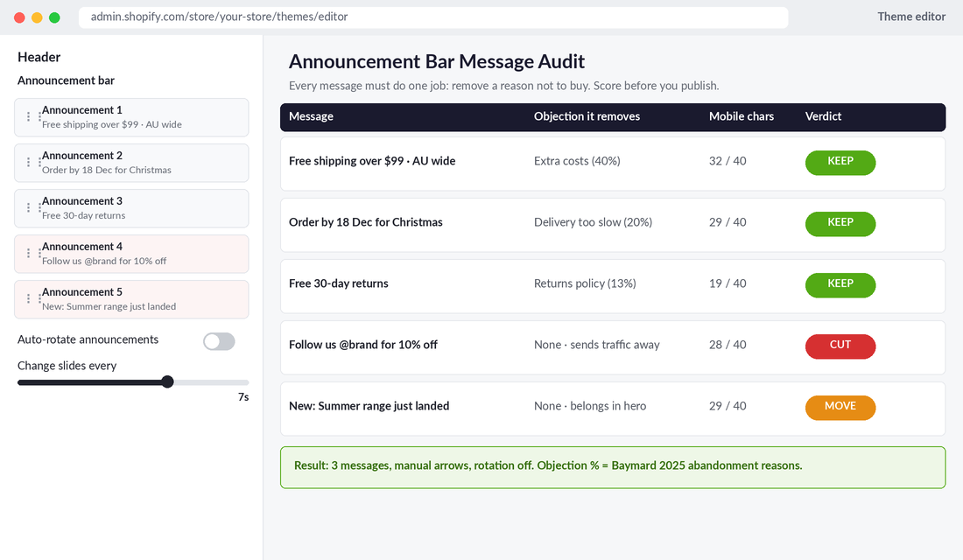Click the Announcement bar heading
Viewport: 963px width, 560px height.
66,80
